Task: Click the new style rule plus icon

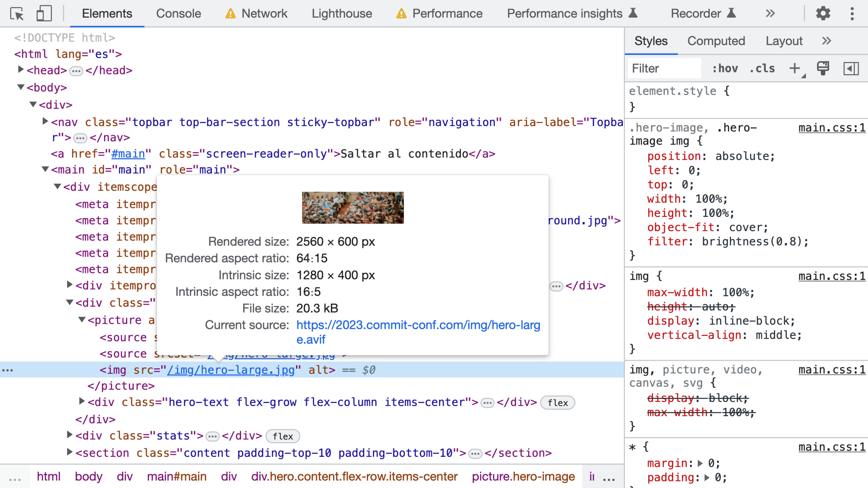Action: [795, 68]
